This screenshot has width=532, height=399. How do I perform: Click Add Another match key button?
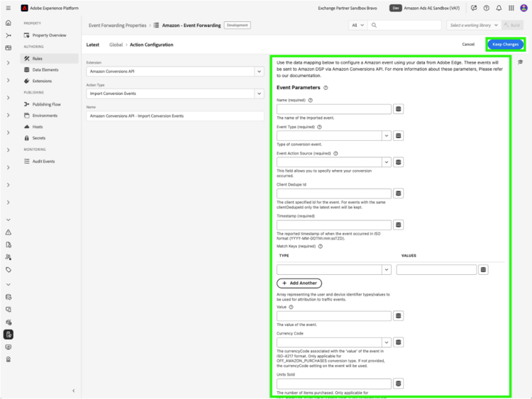point(299,283)
